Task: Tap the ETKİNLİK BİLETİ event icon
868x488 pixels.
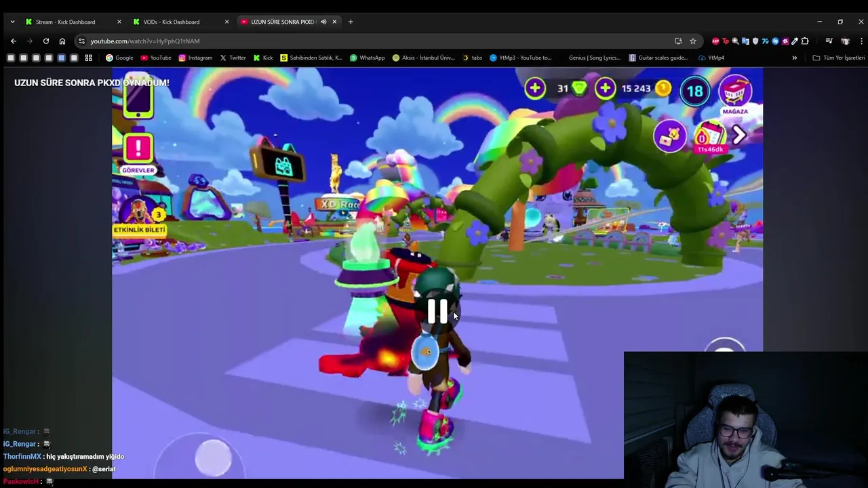Action: click(x=140, y=214)
